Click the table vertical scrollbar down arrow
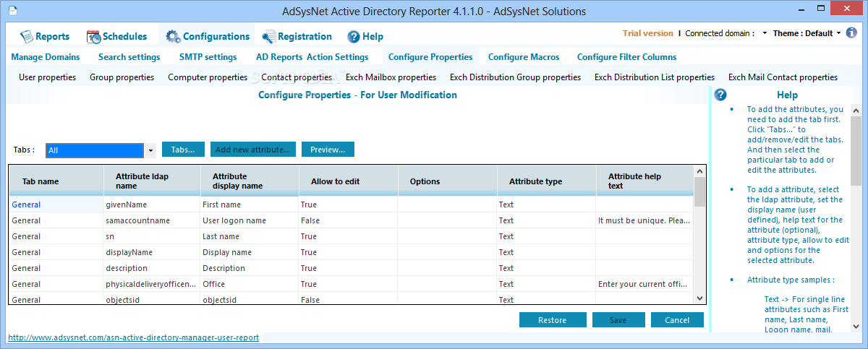The width and height of the screenshot is (868, 349). point(699,298)
